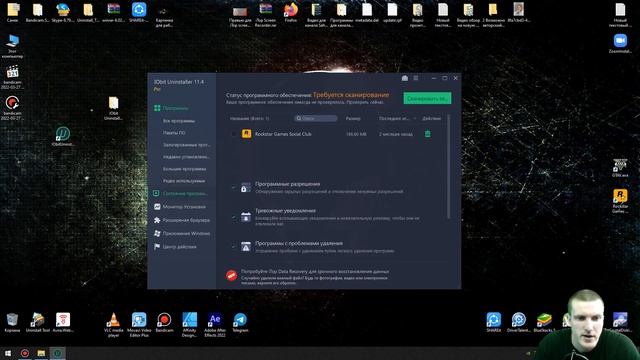
Task: Open the Rockstar Games desktop shortcut
Action: 620,201
